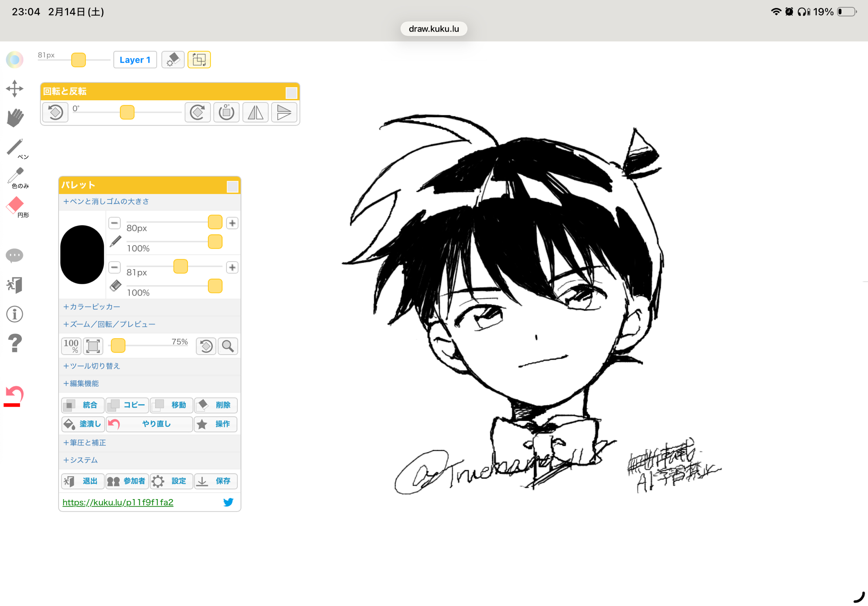Screen dimensions: 868x606
Task: Open the 操作 star operations menu
Action: pos(216,424)
